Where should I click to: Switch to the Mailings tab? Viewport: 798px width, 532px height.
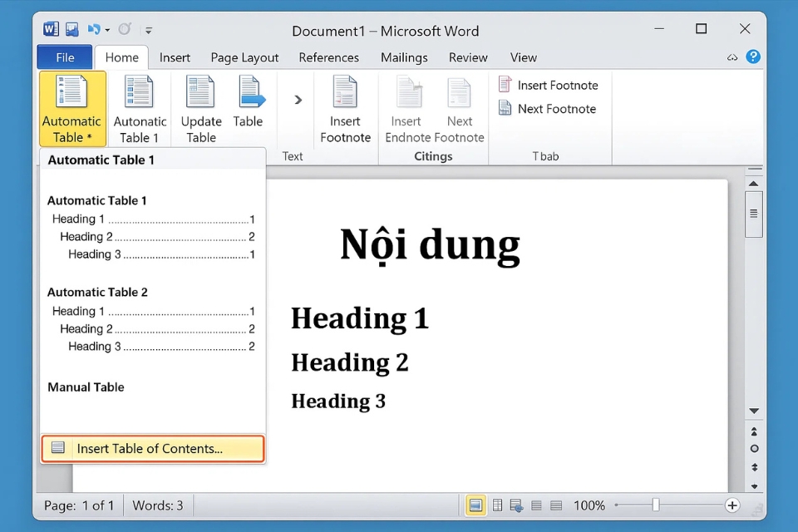pyautogui.click(x=404, y=57)
